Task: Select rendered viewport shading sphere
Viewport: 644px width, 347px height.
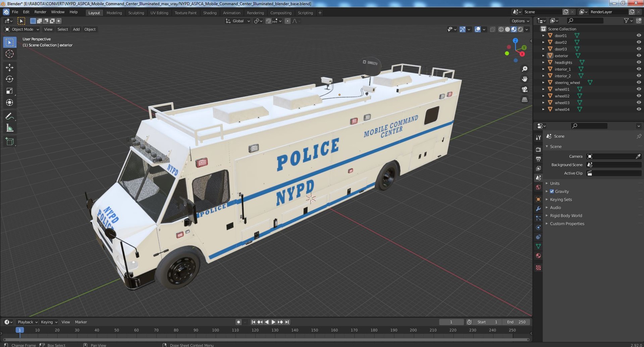Action: point(520,29)
